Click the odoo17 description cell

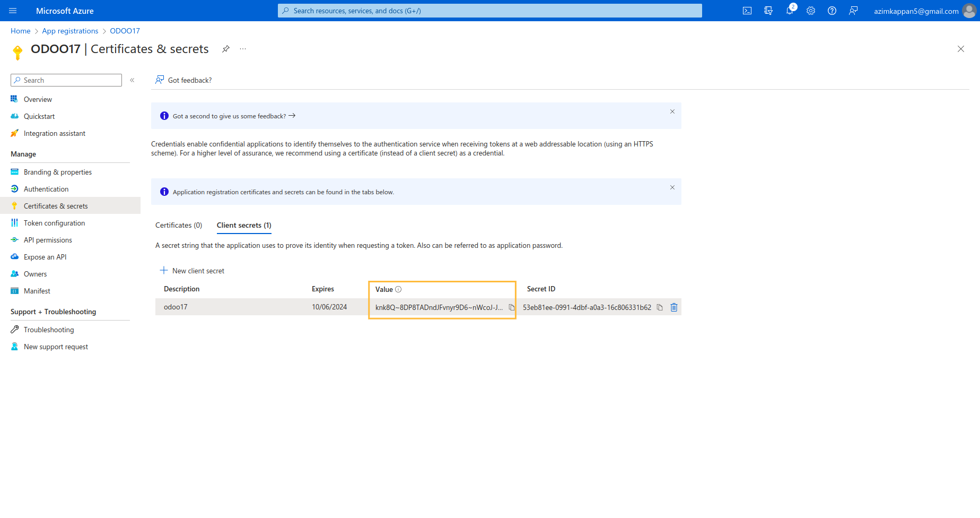pos(176,307)
